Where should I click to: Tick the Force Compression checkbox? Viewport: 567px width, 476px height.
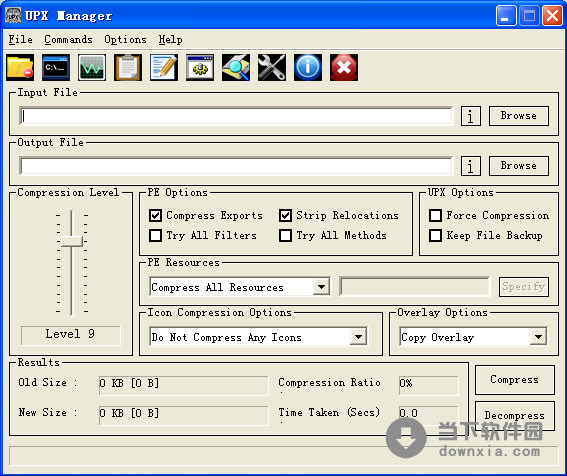coord(435,216)
